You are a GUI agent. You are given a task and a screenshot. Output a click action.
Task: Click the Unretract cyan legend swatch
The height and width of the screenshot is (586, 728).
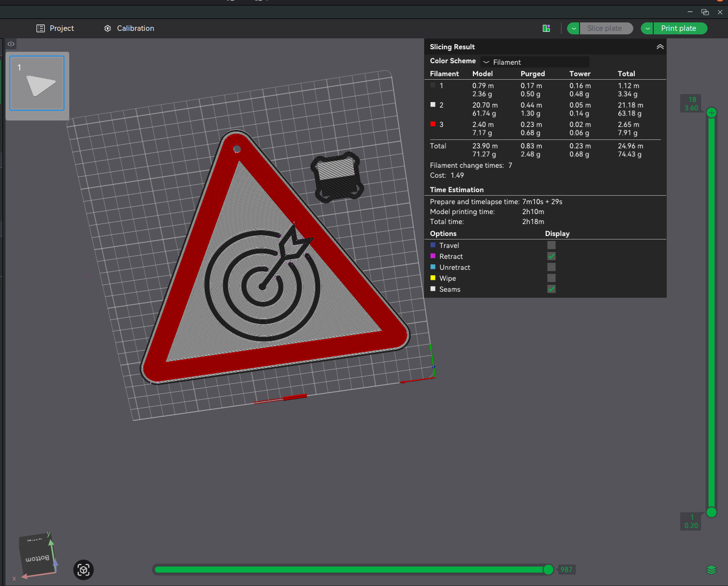tap(433, 267)
